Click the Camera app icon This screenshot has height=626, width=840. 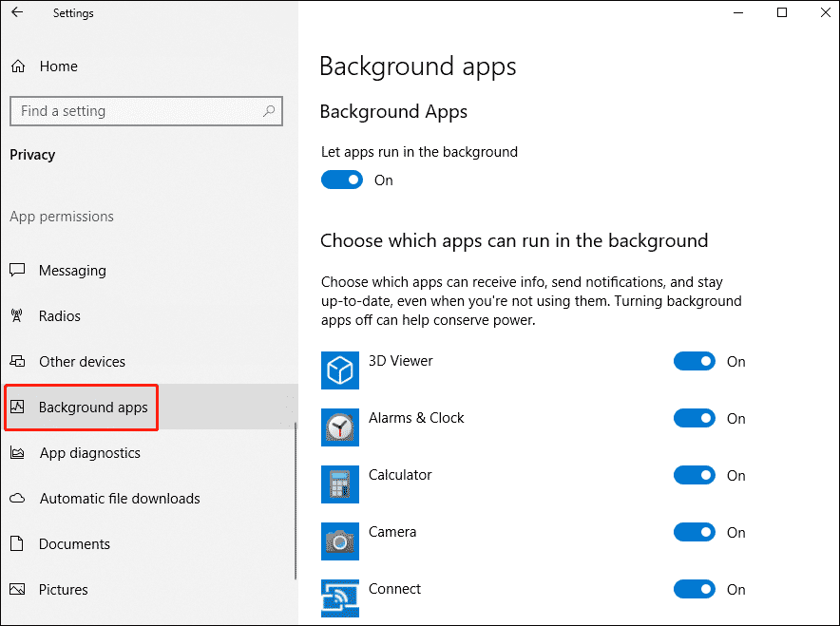pyautogui.click(x=340, y=541)
